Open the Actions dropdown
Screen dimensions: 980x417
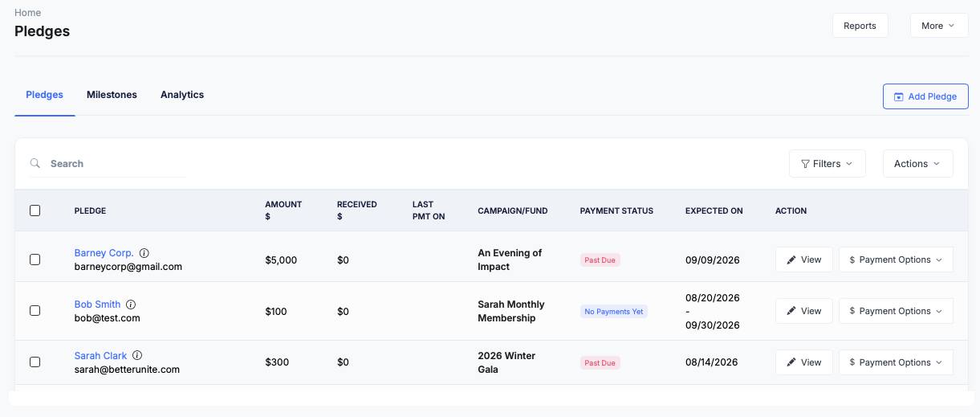point(918,164)
